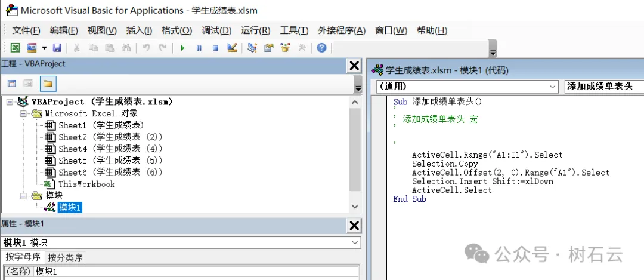Screen dimensions: 644x280
Task: Select VBAProject (学生成绩表.xlsm) root
Action: pyautogui.click(x=101, y=101)
